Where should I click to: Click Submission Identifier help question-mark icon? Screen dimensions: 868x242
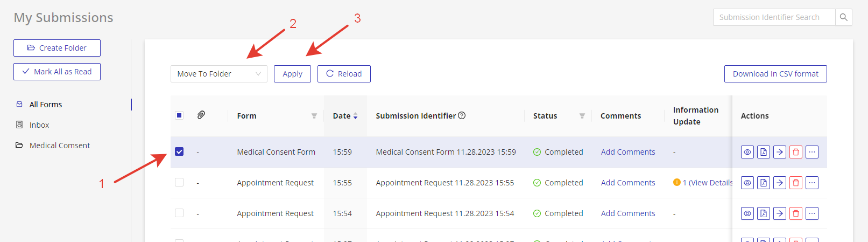click(x=462, y=115)
